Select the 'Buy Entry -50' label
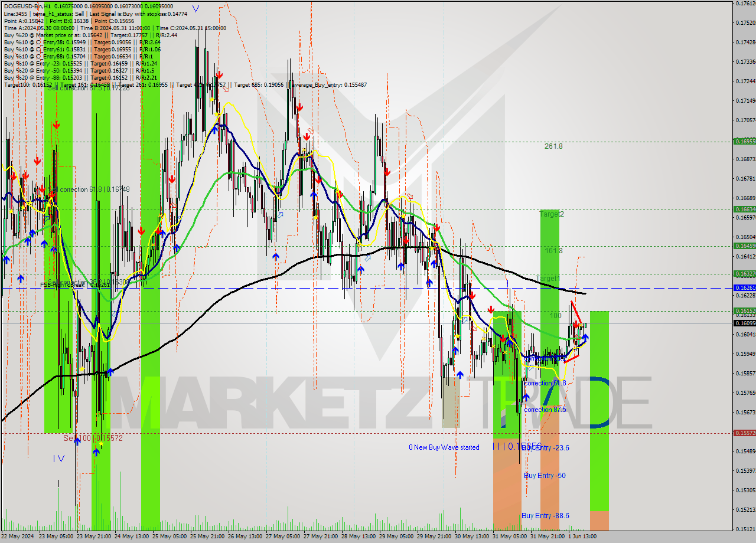Screen dimensions: 756x543 [545, 476]
